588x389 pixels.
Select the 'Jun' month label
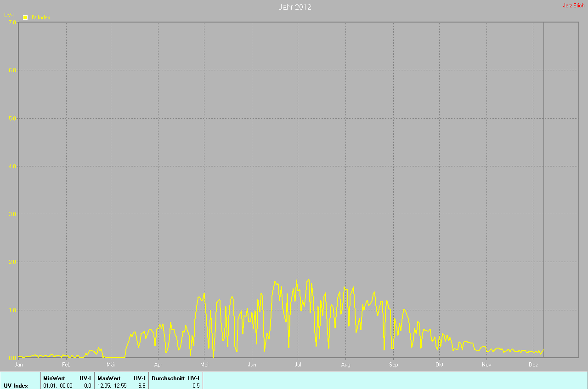click(252, 365)
